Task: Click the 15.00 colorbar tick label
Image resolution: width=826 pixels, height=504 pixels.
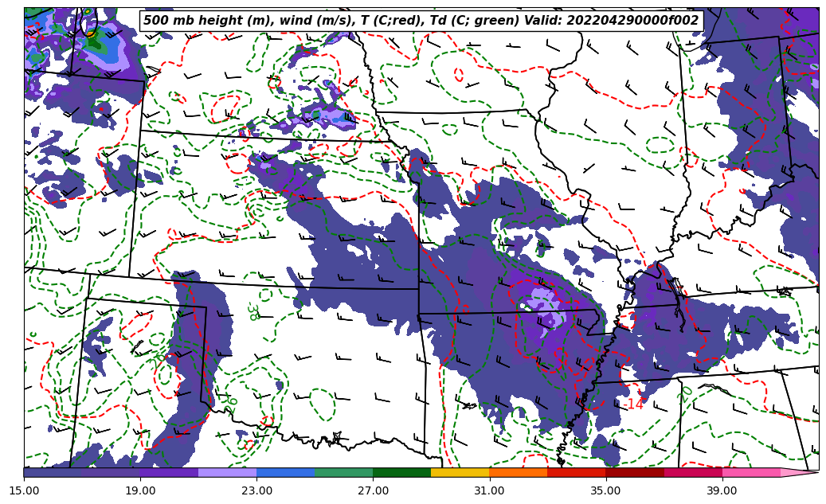Action: (x=24, y=490)
